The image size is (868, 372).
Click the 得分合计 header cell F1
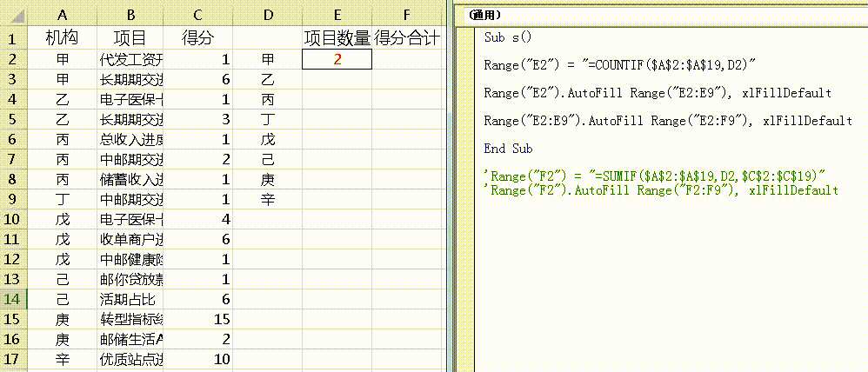pos(407,39)
